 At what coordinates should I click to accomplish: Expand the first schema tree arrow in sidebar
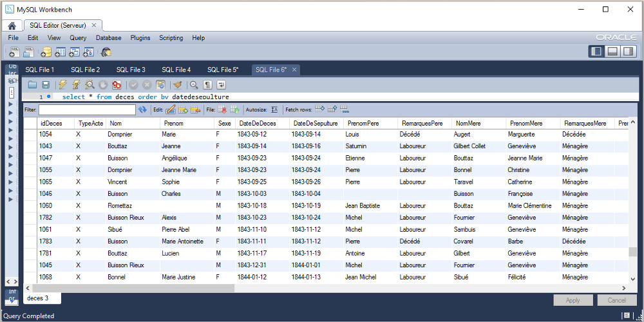point(10,103)
